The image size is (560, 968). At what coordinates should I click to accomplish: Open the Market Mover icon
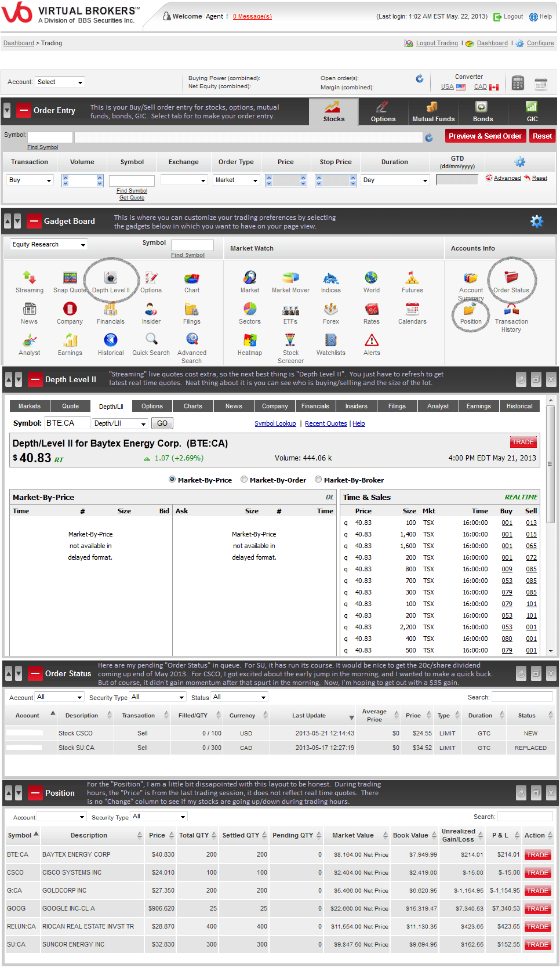point(290,278)
